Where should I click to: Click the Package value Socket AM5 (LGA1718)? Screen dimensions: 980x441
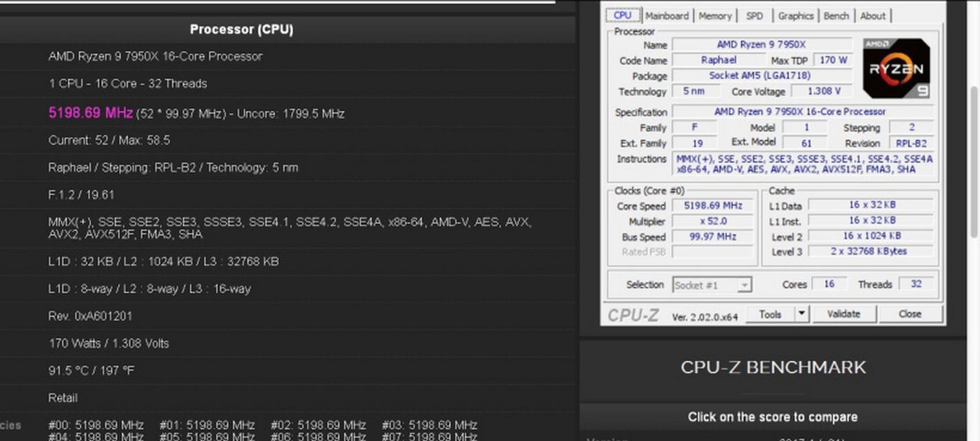click(x=762, y=76)
